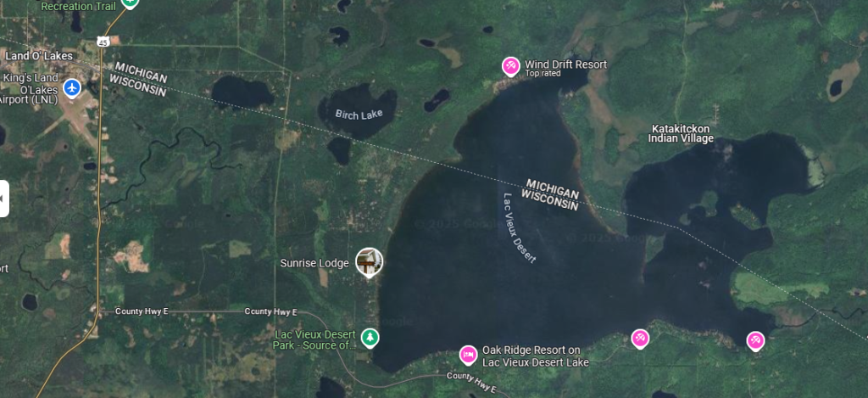Select the Lac Vieux Desert lake label
Image resolution: width=868 pixels, height=398 pixels.
520,227
